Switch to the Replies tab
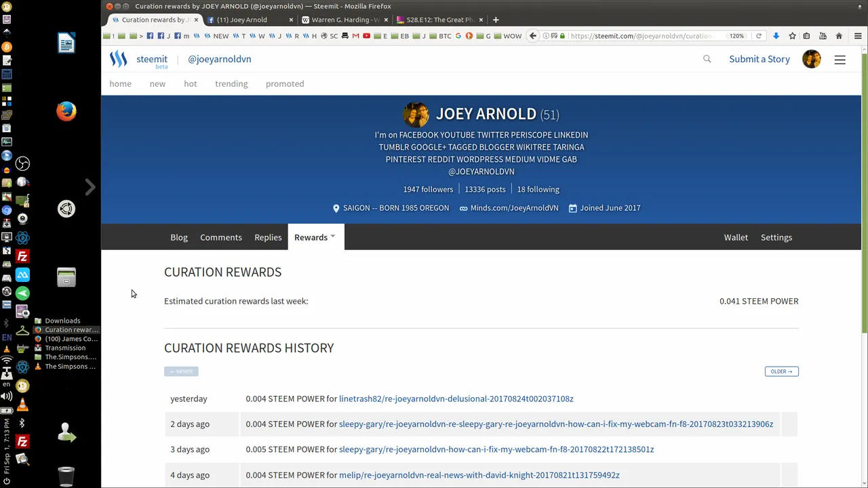 tap(268, 237)
